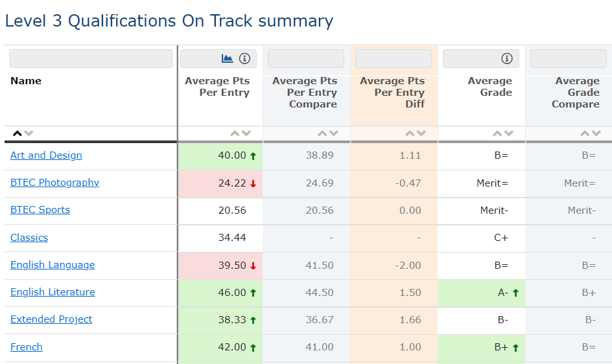
Task: Select the Extended Project link
Action: [51, 319]
